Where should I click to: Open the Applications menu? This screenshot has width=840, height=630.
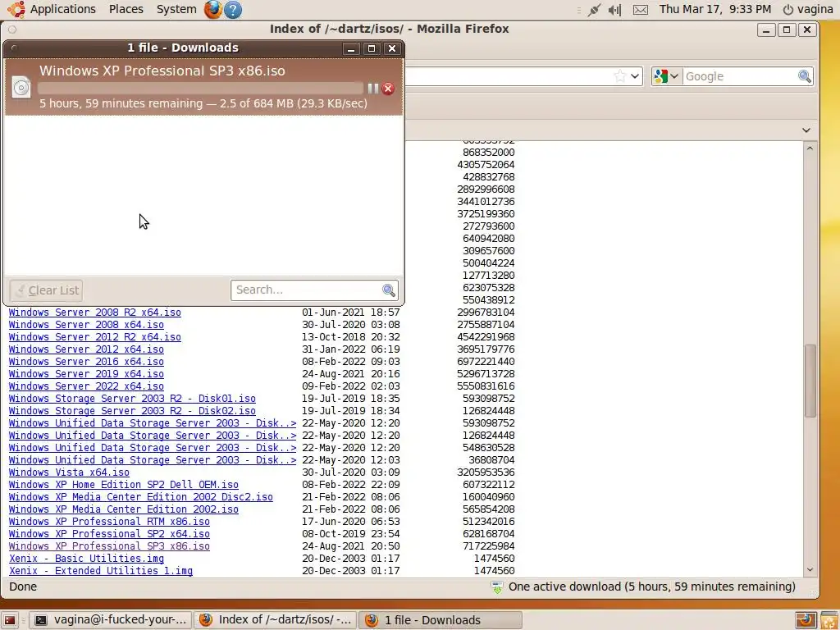(62, 9)
